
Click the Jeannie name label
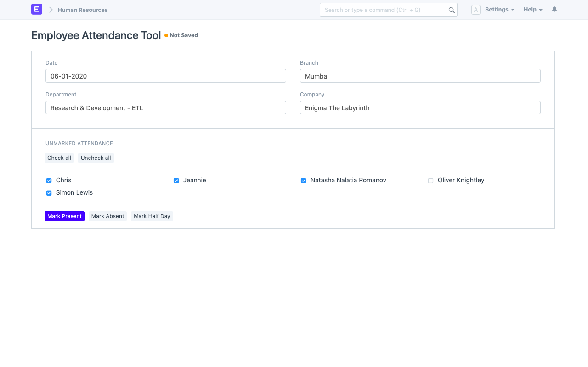195,180
